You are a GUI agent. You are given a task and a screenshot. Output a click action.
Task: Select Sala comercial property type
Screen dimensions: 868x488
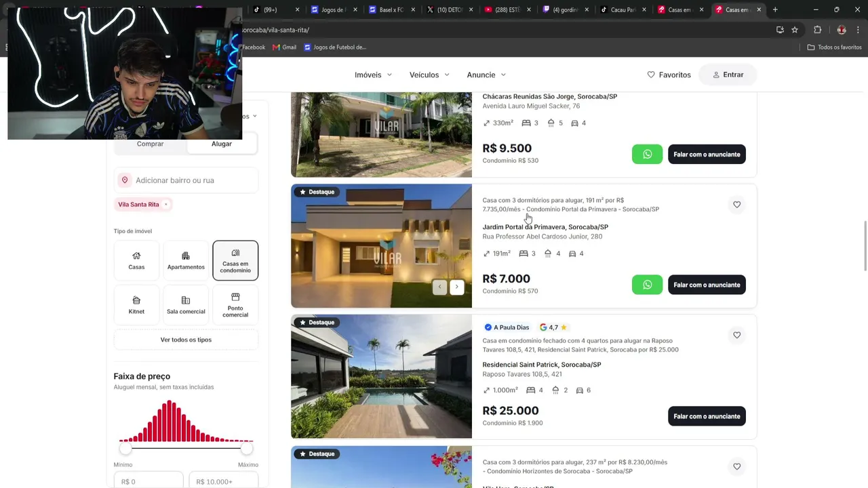(x=186, y=305)
